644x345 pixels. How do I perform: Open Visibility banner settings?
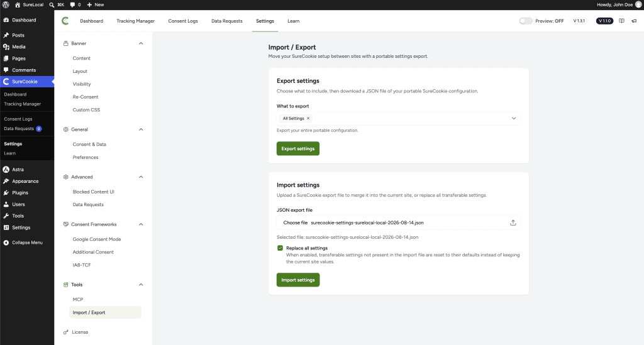coord(82,84)
